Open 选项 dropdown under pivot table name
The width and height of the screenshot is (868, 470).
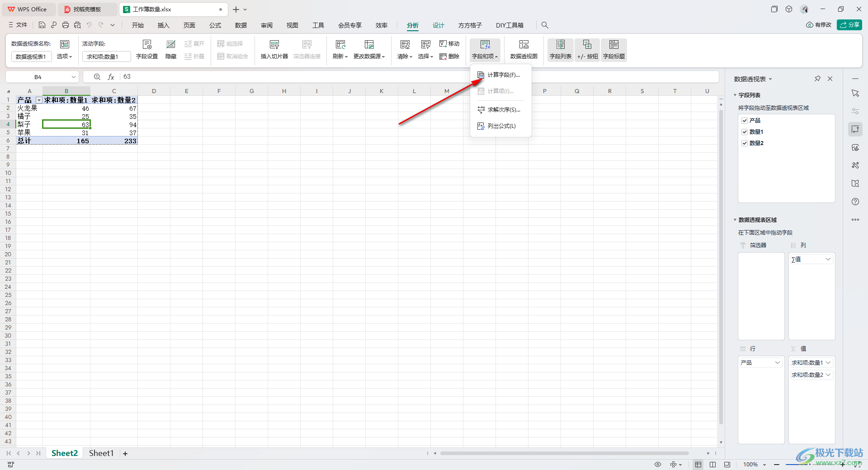click(x=65, y=56)
